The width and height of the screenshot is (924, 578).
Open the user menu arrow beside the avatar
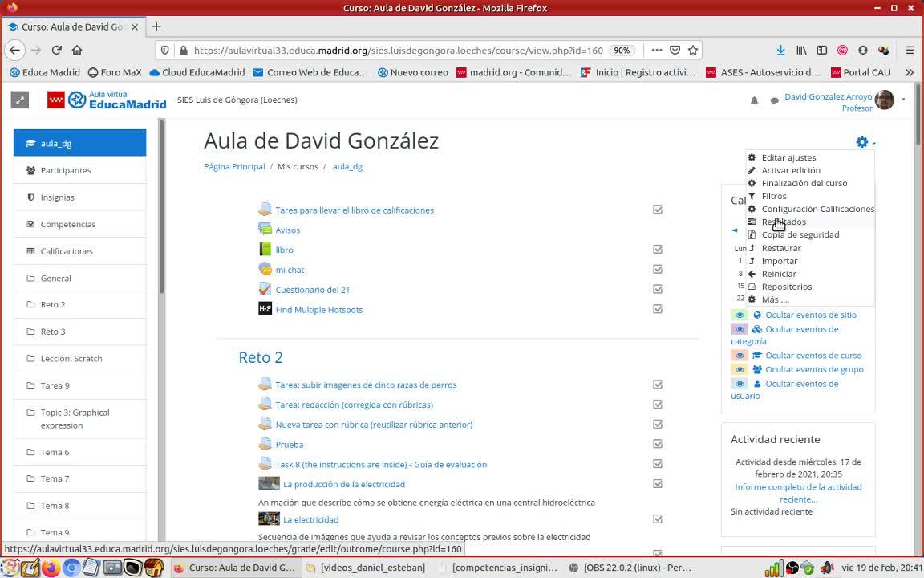tap(903, 99)
